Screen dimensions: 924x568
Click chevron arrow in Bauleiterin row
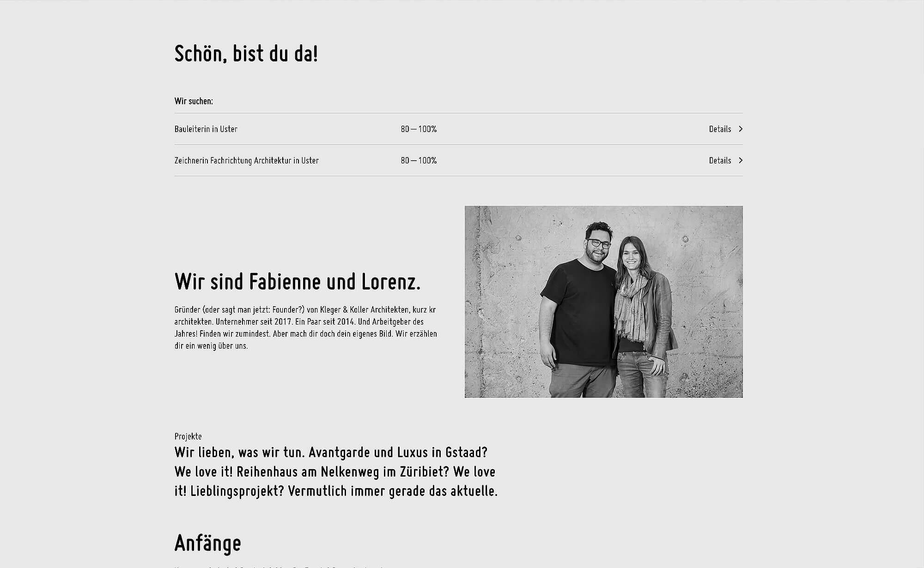tap(741, 129)
